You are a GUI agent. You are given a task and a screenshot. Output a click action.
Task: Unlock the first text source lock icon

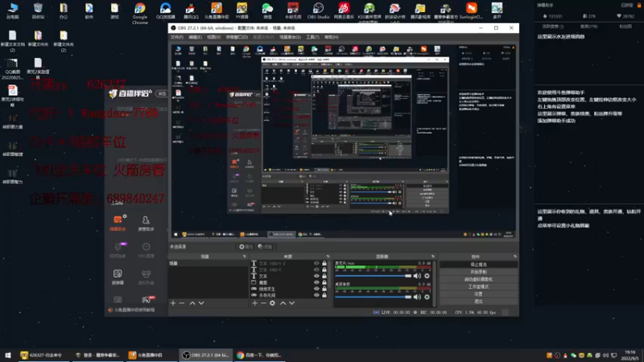[324, 264]
